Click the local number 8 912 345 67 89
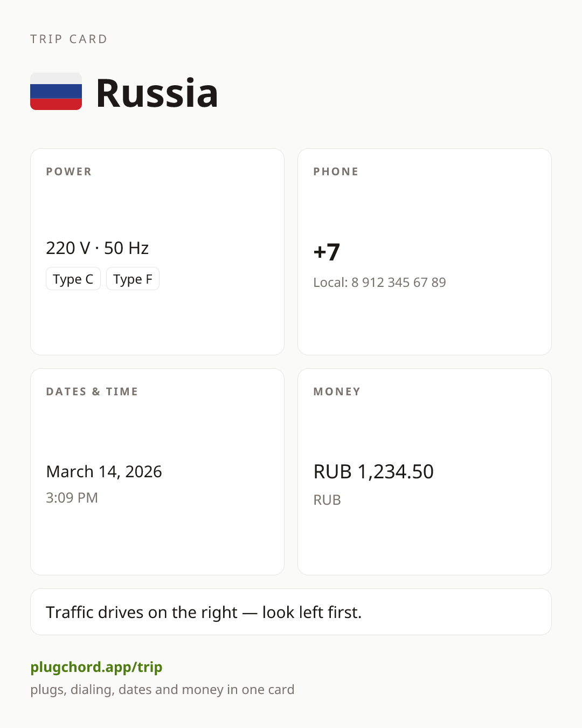This screenshot has height=728, width=582. (399, 283)
